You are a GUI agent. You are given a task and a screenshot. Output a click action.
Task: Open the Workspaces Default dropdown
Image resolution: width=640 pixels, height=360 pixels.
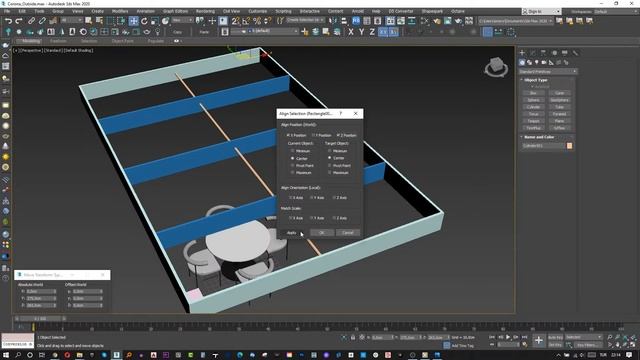(616, 11)
